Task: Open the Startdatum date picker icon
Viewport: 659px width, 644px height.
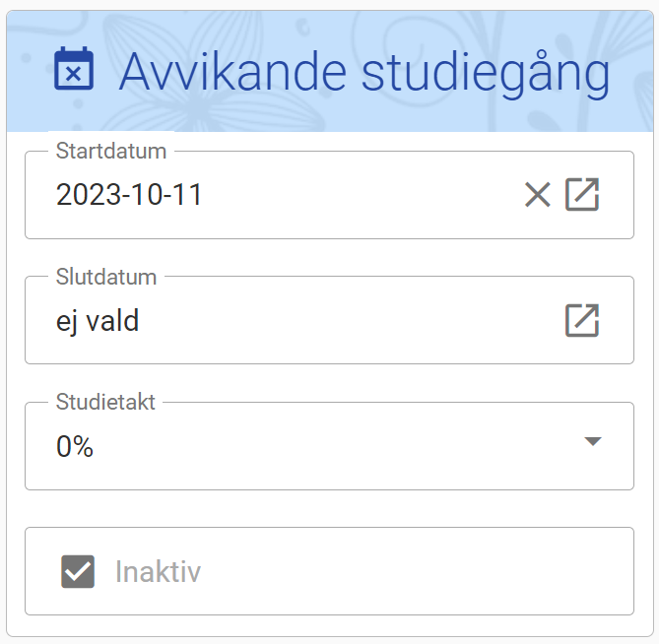Action: (582, 195)
